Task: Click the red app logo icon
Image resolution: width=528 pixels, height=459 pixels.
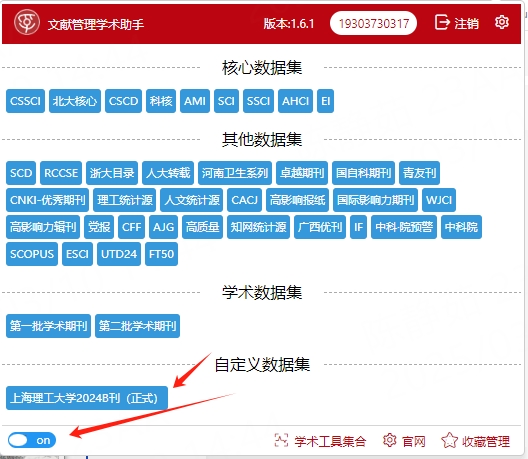Action: click(x=27, y=22)
